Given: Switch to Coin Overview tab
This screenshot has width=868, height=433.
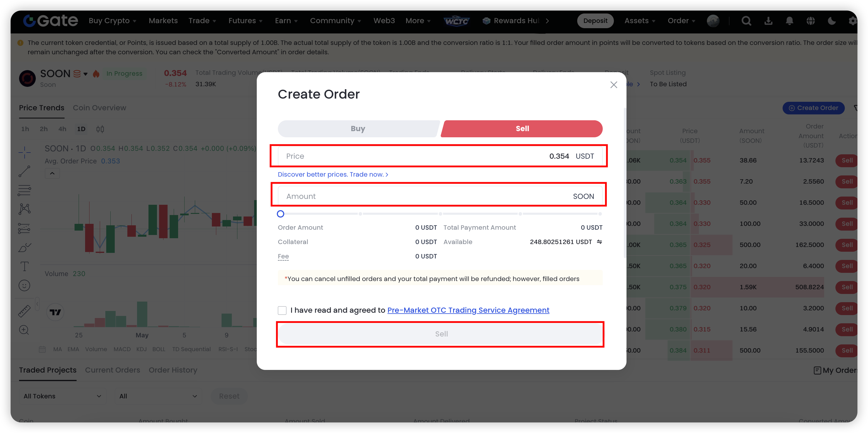Looking at the screenshot, I should tap(99, 108).
